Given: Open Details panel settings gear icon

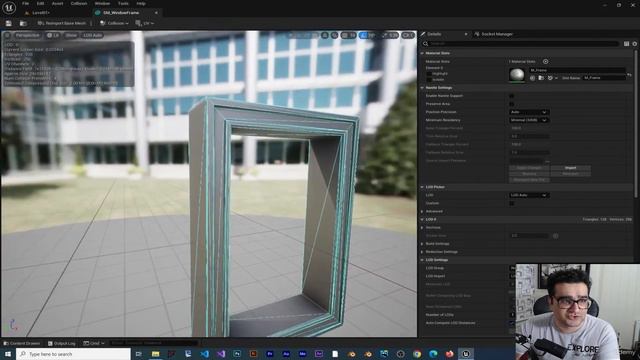Looking at the screenshot, I should pos(634,44).
